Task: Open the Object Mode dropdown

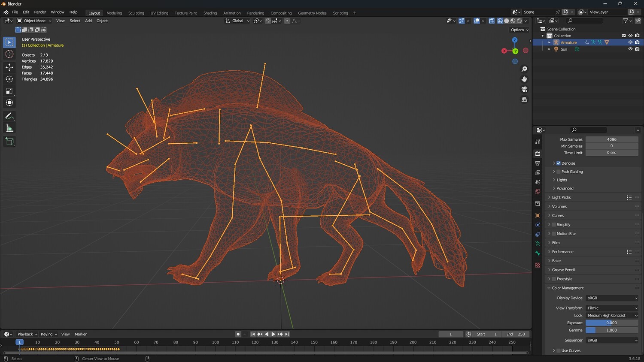Action: tap(34, 21)
